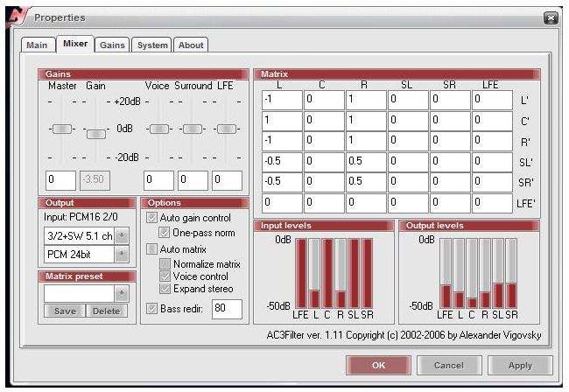The image size is (569, 392).
Task: Switch to the Main tab
Action: click(37, 45)
